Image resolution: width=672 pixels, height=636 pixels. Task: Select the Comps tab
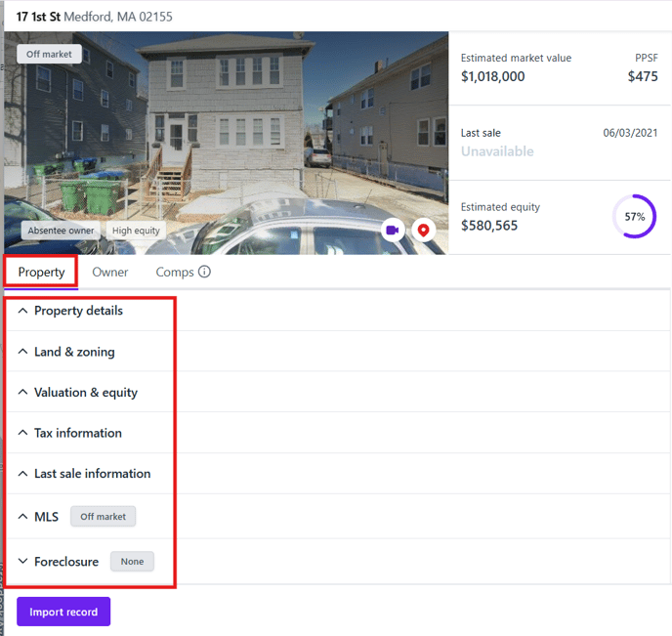pyautogui.click(x=175, y=272)
